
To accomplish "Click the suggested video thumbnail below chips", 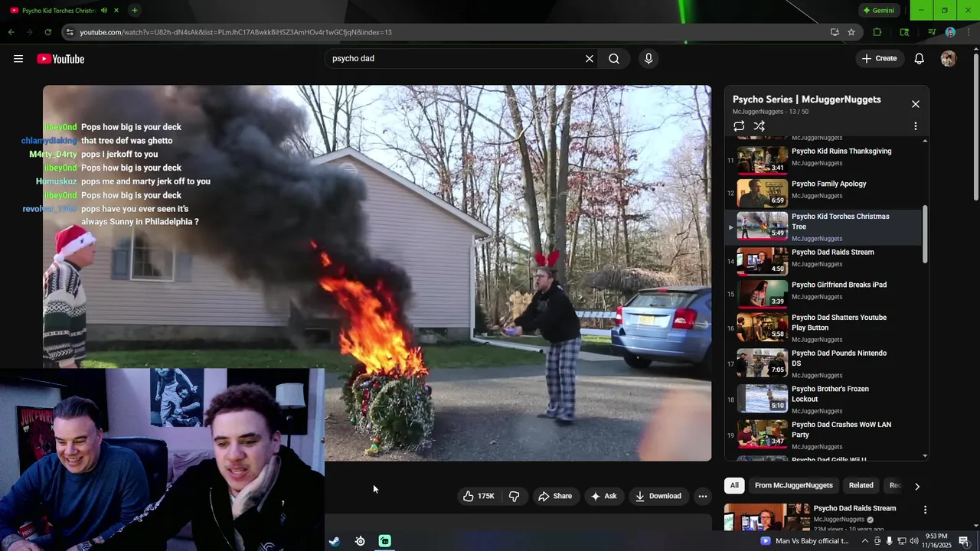I will (x=766, y=517).
